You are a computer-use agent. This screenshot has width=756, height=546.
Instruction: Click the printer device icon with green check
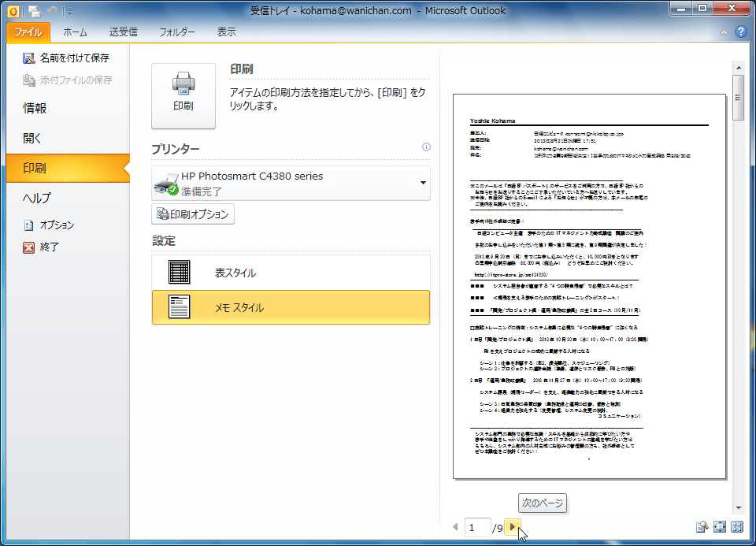coord(166,184)
